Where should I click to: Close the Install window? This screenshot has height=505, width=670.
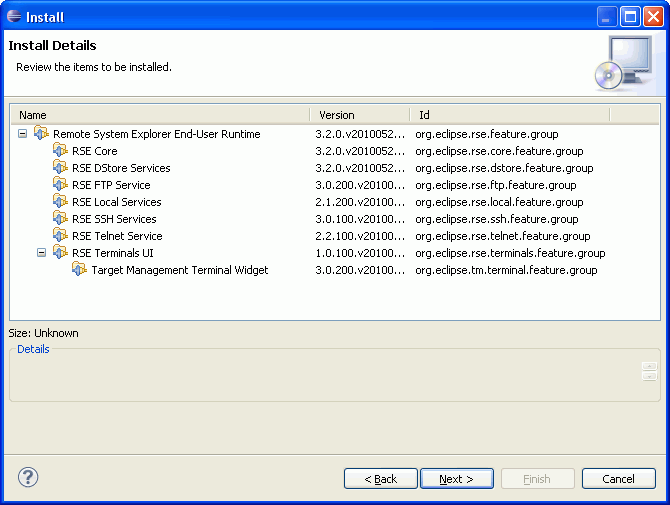[653, 17]
